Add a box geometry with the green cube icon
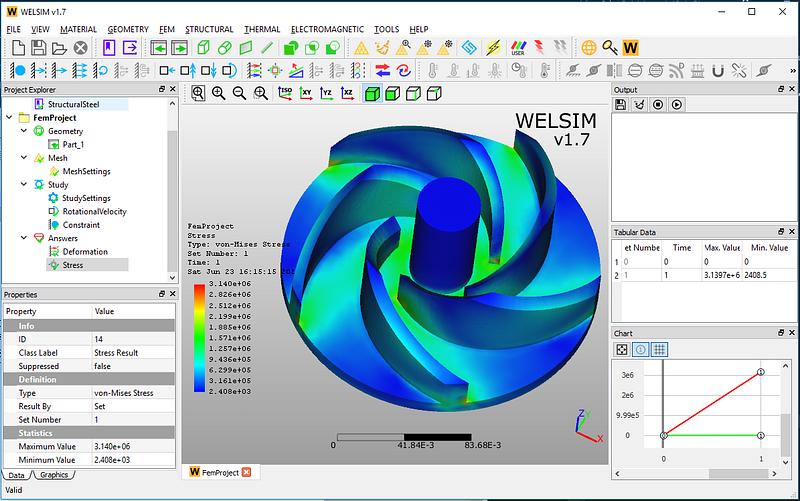Image resolution: width=800 pixels, height=501 pixels. [204, 48]
